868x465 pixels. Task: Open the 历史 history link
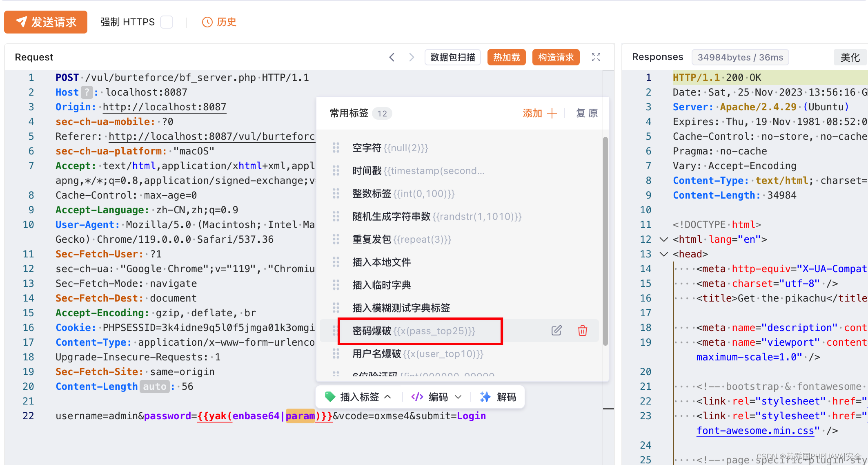coord(220,22)
